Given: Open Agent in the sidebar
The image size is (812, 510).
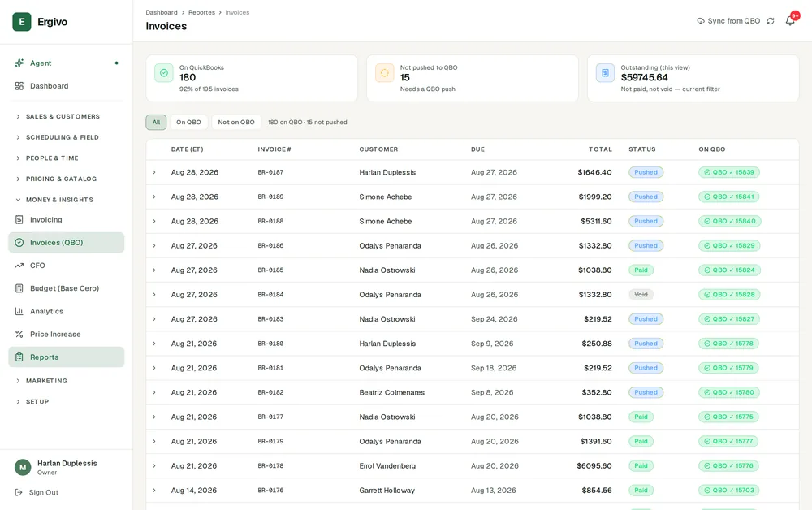Looking at the screenshot, I should (x=67, y=63).
